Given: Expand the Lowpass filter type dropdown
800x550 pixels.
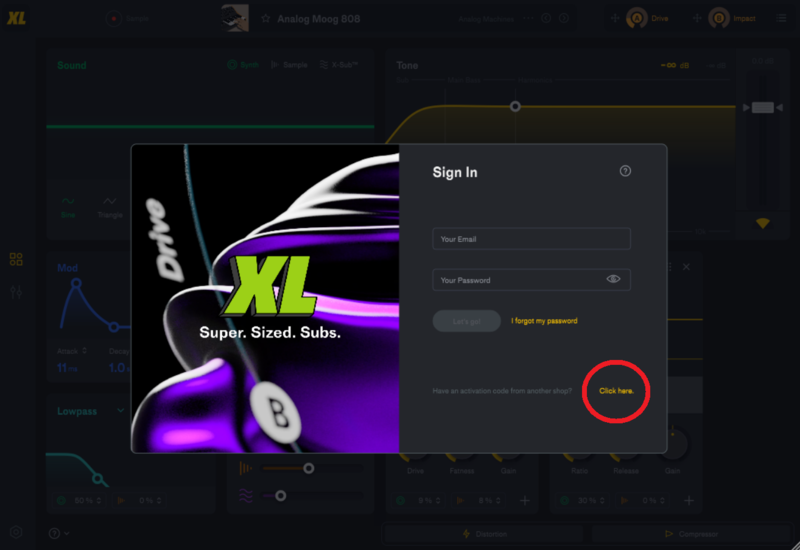Looking at the screenshot, I should (120, 410).
